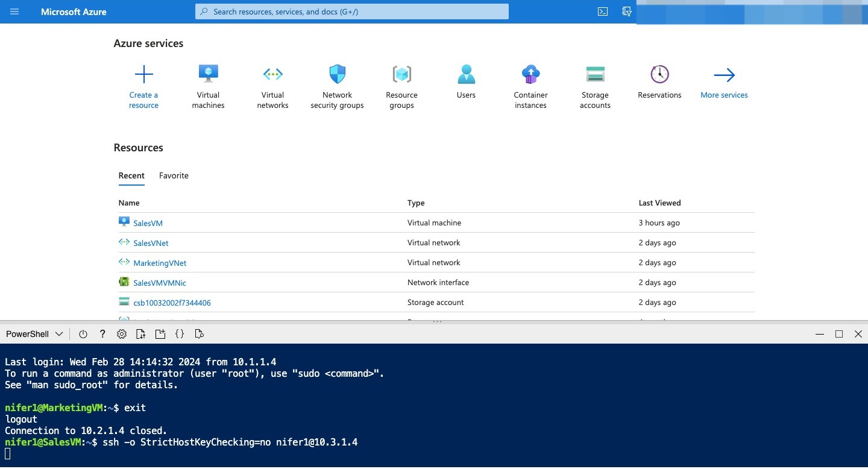The width and height of the screenshot is (868, 469).
Task: Click 'Connection to 10.2.1.4 closed.' line
Action: [x=86, y=430]
